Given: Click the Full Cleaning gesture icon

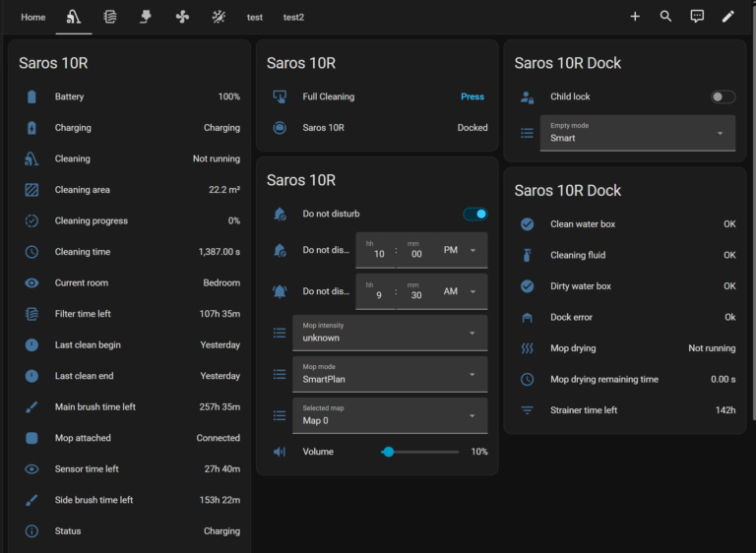Looking at the screenshot, I should (280, 96).
